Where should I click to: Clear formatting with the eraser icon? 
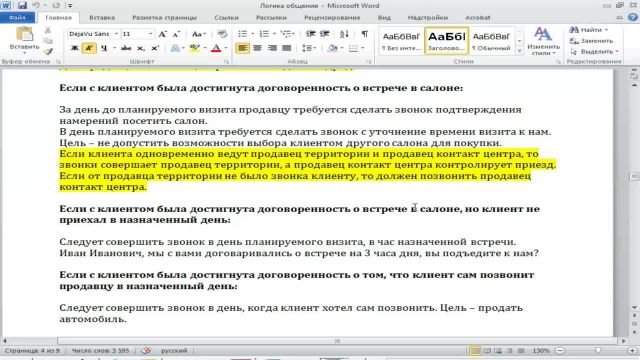point(222,34)
